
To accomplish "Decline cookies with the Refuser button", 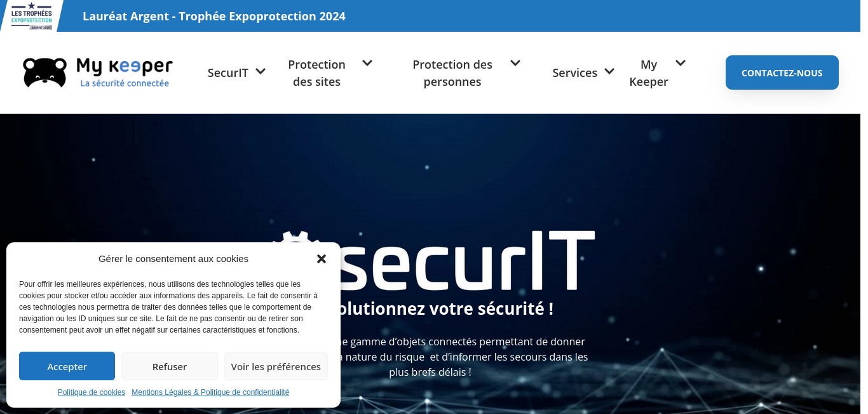I will [x=170, y=366].
